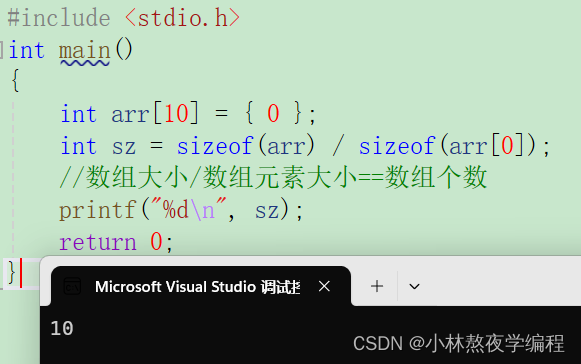Viewport: 581px width, 364px height.
Task: Click the sz variable in sizeof line
Action: pyautogui.click(x=124, y=147)
